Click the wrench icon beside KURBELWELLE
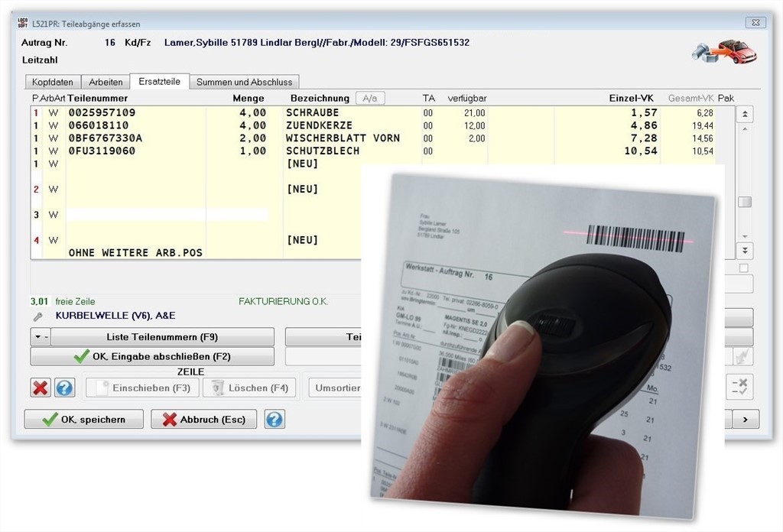Screen dimensions: 783x532 click(x=37, y=316)
